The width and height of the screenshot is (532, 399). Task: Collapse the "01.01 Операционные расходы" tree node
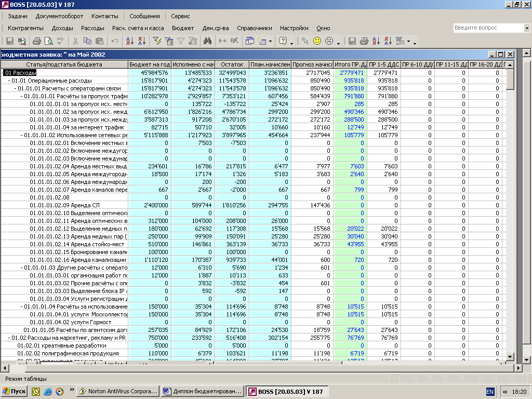pos(9,81)
